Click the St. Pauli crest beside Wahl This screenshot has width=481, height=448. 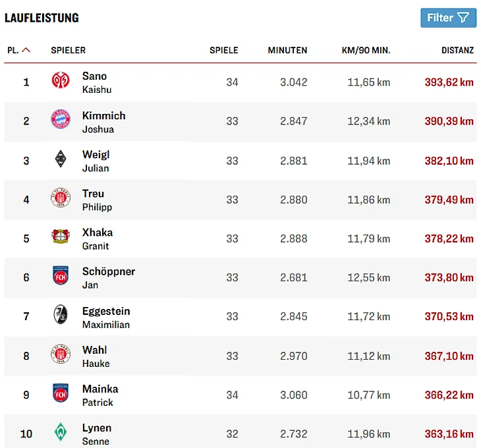pos(61,354)
